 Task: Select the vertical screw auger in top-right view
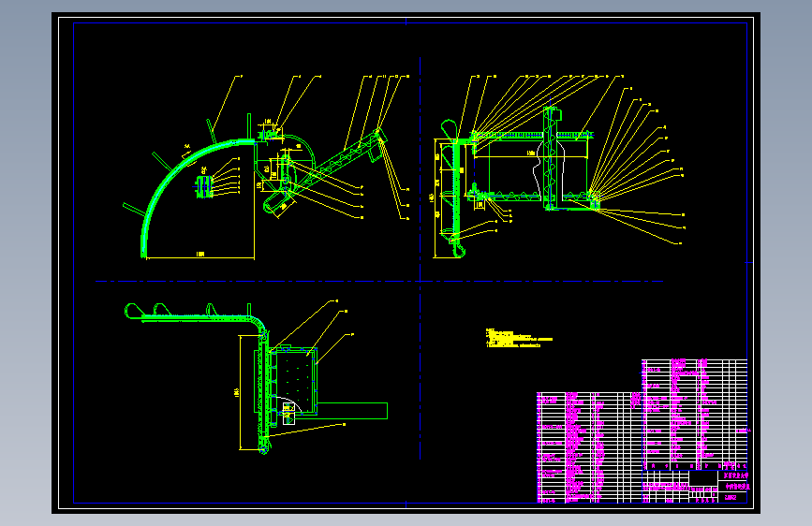tap(552, 158)
